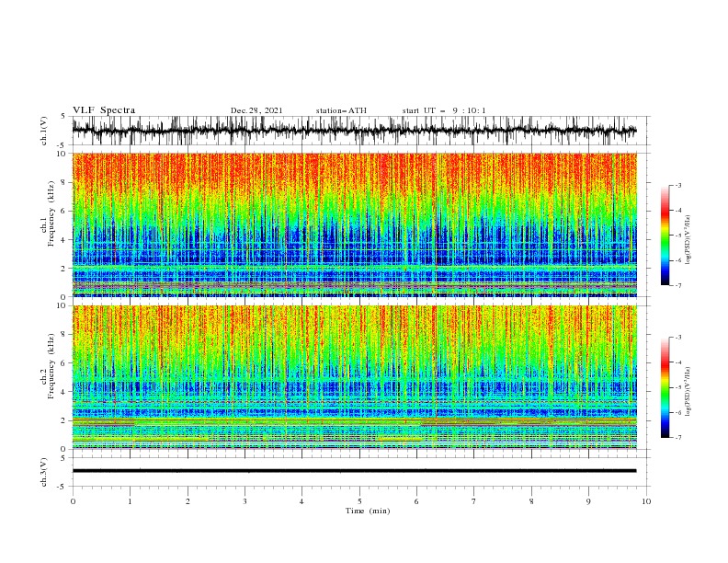The height and width of the screenshot is (563, 728).
Task: Click time axis tick label '3'
Action: click(245, 501)
